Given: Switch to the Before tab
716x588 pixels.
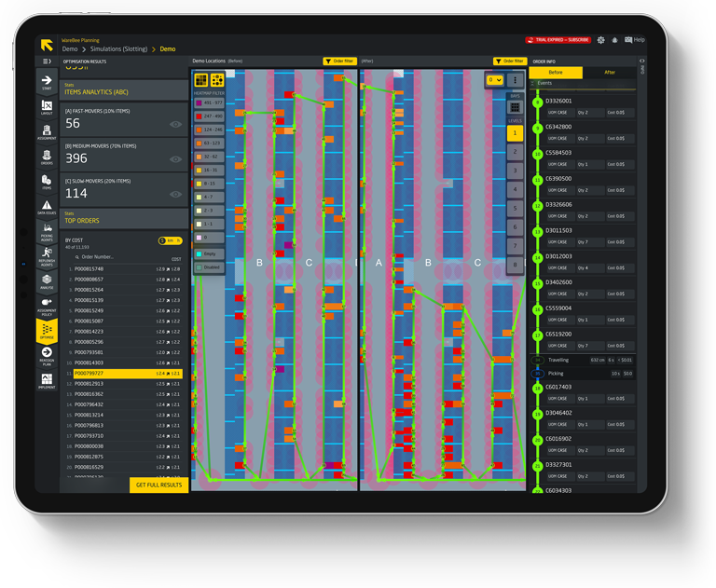Looking at the screenshot, I should 556,73.
